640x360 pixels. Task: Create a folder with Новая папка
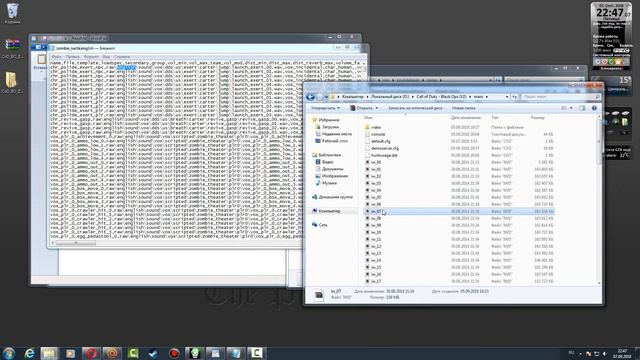pyautogui.click(x=463, y=108)
